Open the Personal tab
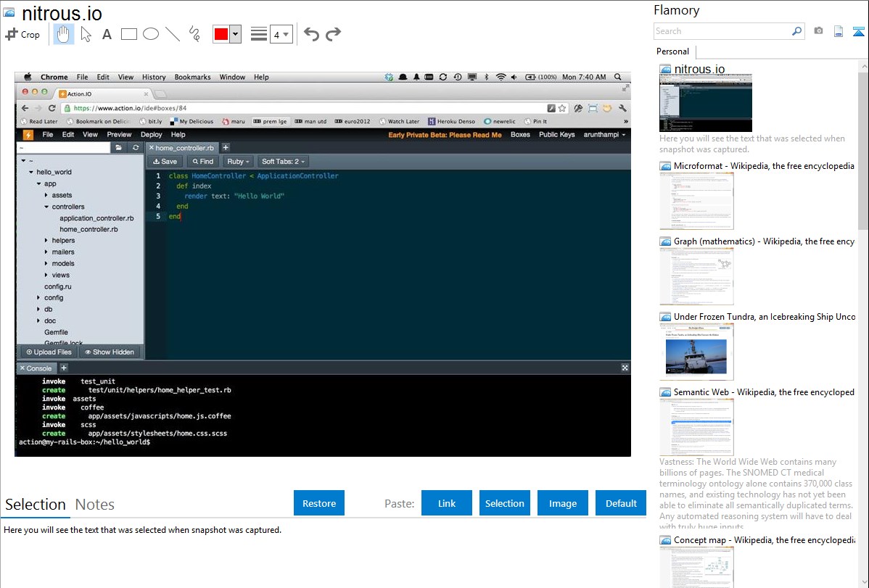 click(x=672, y=51)
